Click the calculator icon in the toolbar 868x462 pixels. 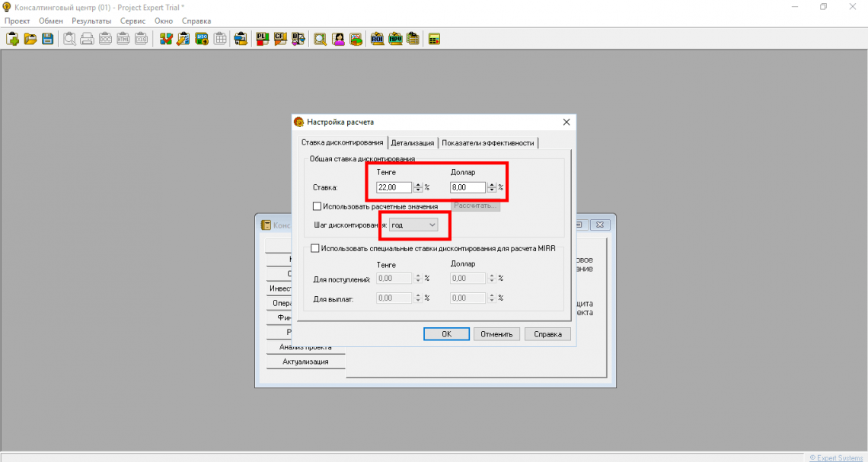click(x=434, y=39)
